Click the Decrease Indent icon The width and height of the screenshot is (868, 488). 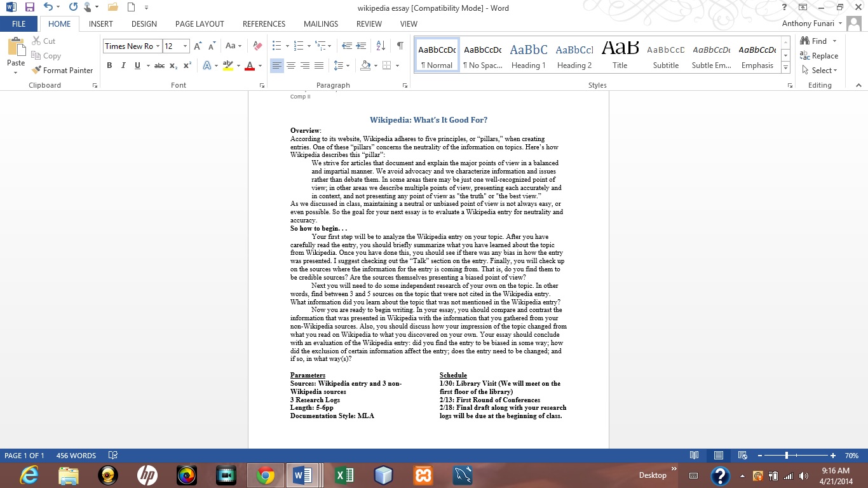pyautogui.click(x=346, y=46)
